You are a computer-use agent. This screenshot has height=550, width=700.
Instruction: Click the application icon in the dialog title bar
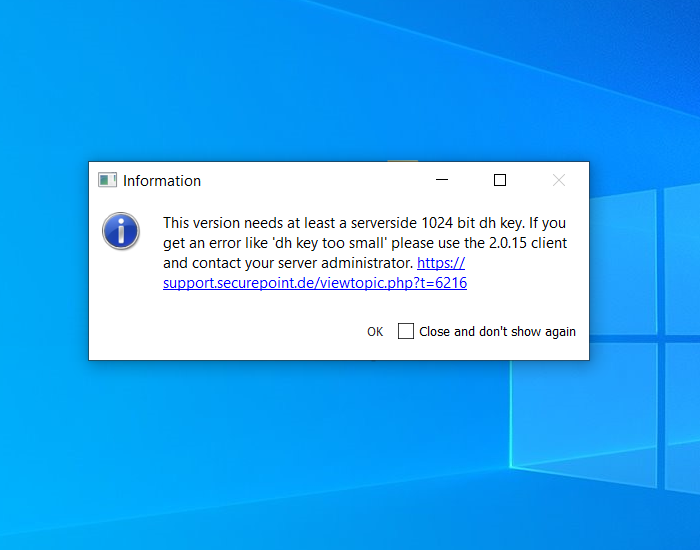click(107, 180)
